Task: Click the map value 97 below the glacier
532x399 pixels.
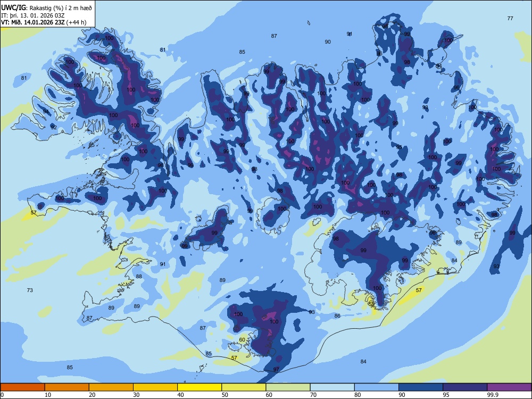Action: (276, 370)
